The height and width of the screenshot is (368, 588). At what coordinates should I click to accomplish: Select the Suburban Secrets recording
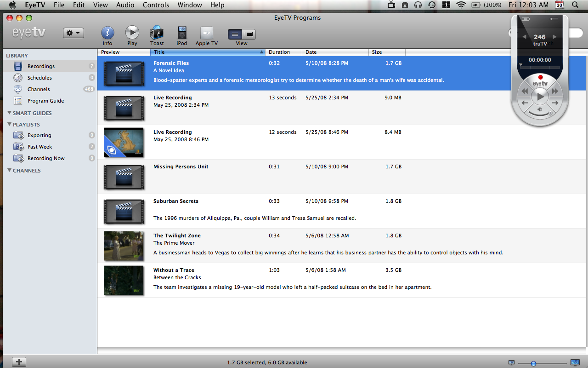(342, 211)
